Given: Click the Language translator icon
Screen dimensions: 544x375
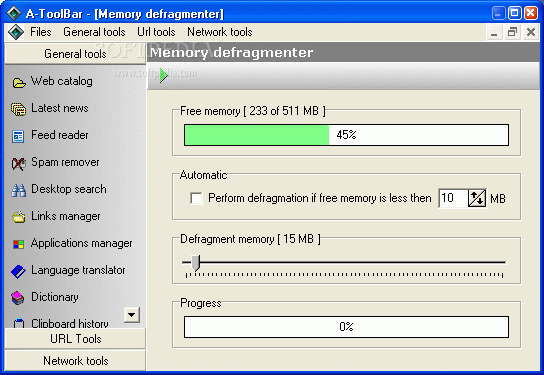Looking at the screenshot, I should pos(18,271).
